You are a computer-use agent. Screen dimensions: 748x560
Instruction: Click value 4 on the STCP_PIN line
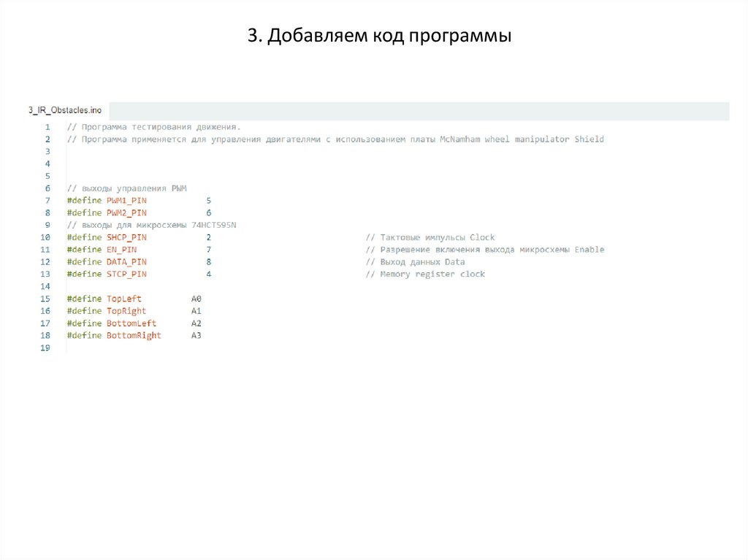(x=208, y=275)
